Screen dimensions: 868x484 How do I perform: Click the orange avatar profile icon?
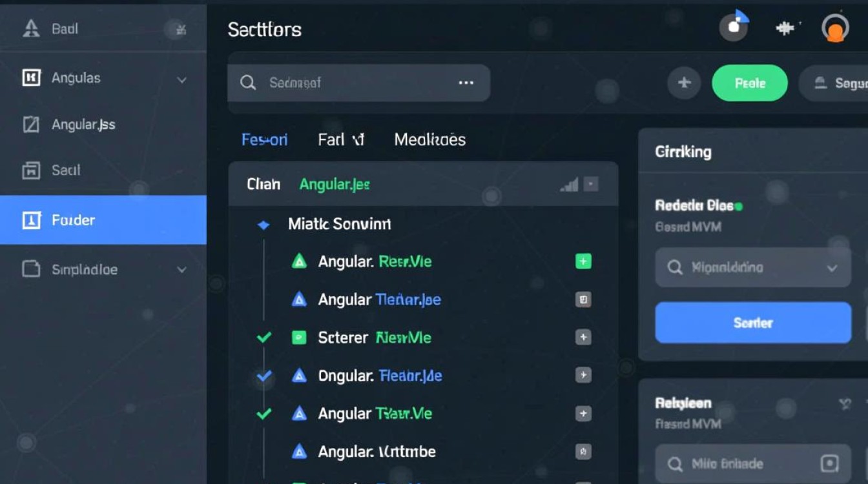[834, 27]
